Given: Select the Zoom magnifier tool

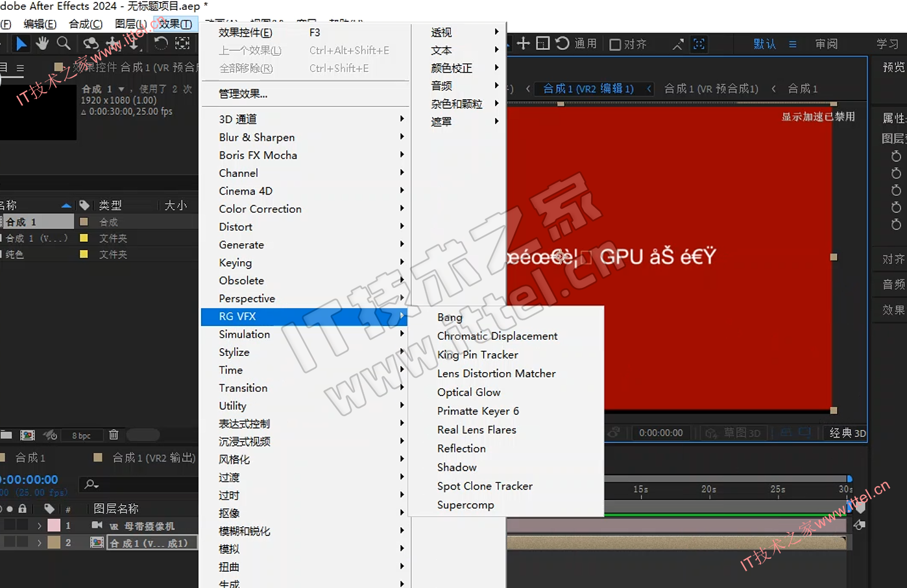Looking at the screenshot, I should 64,43.
